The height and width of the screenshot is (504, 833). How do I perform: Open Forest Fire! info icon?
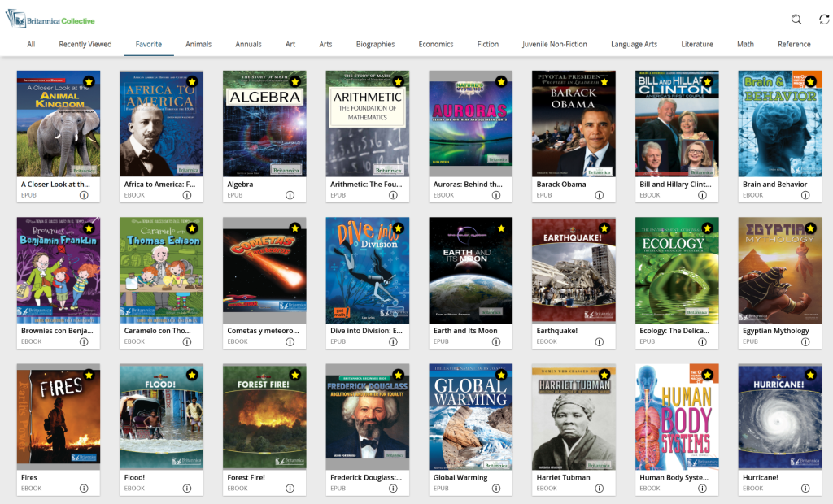coord(290,488)
